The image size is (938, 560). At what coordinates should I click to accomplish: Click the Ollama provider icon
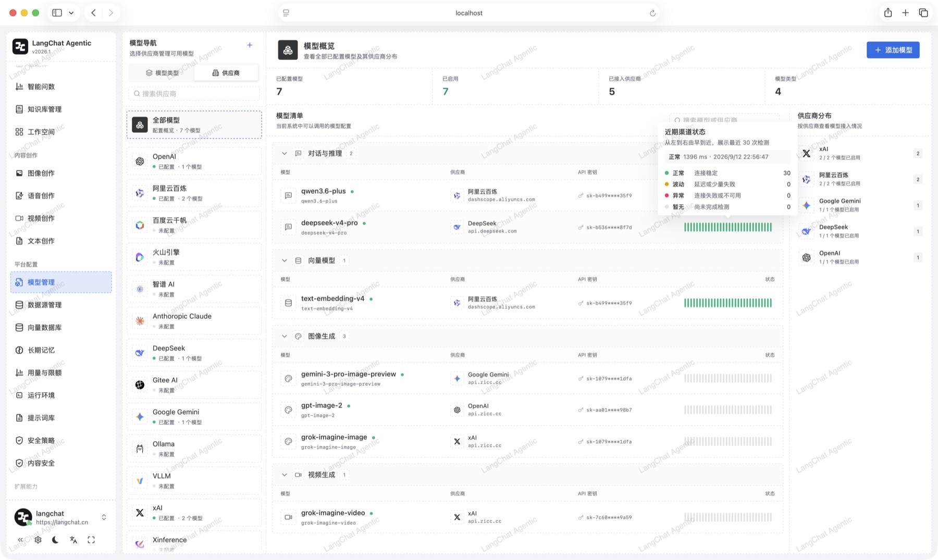(x=140, y=449)
